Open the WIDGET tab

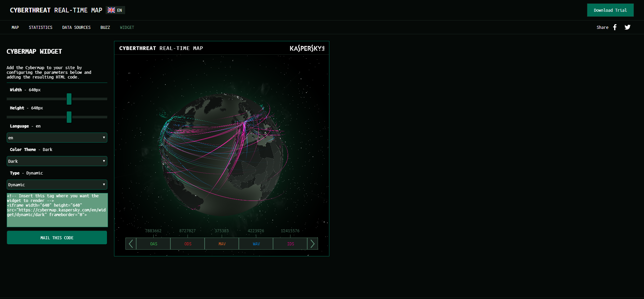[x=127, y=28]
